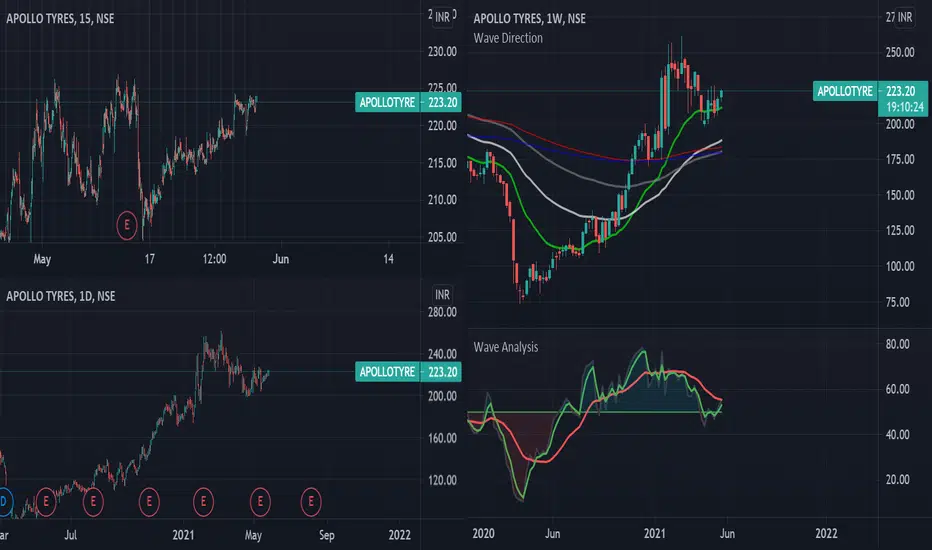
Task: Click the blue D dividend marker in daily chart
Action: click(x=4, y=502)
